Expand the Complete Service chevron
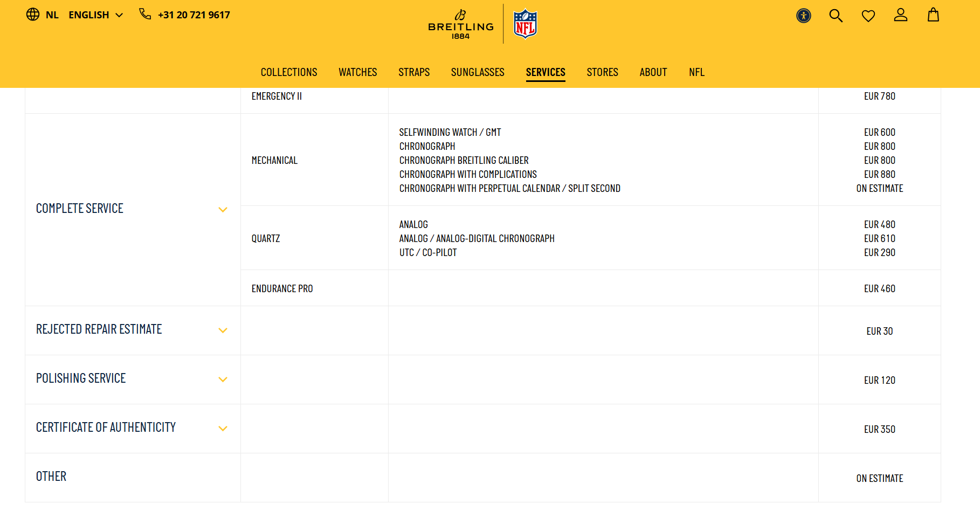The width and height of the screenshot is (980, 531). pos(223,210)
